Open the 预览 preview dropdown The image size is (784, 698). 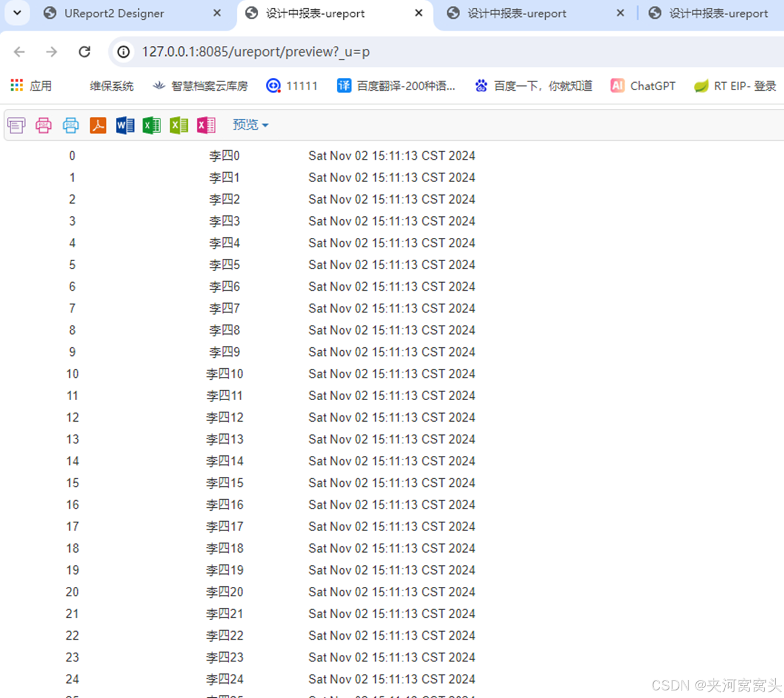click(x=251, y=124)
